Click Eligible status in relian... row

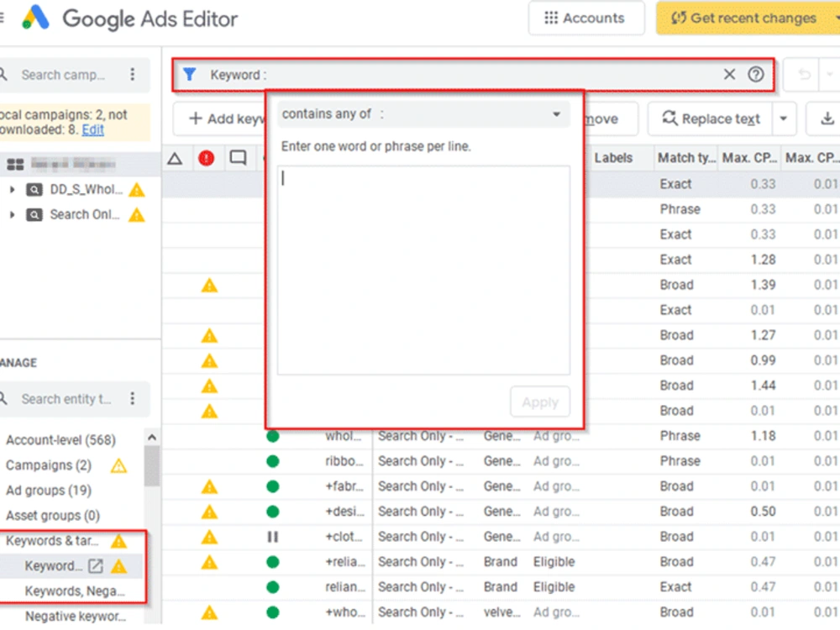(x=554, y=587)
